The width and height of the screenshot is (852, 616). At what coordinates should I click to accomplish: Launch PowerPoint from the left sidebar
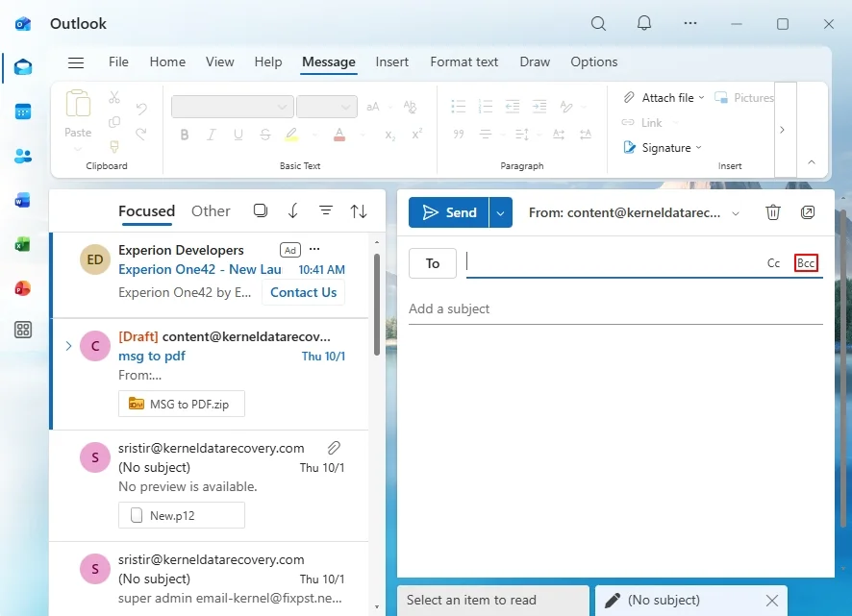point(23,288)
